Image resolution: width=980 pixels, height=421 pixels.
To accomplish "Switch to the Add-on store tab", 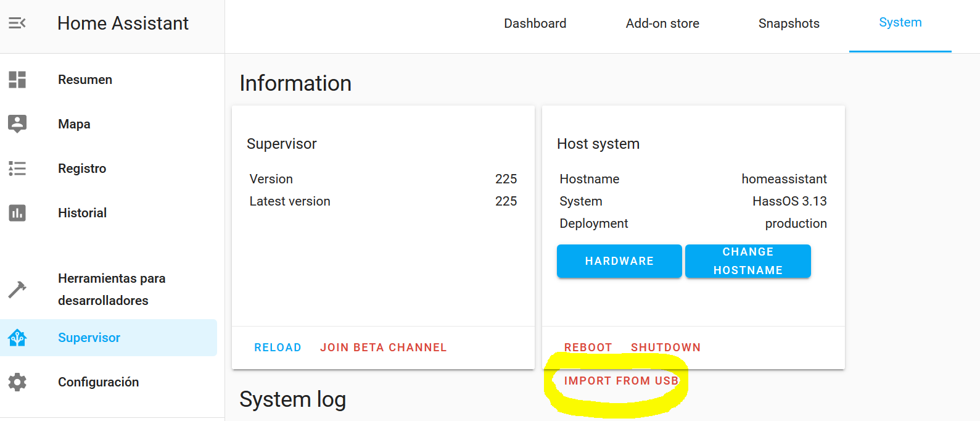I will (662, 23).
